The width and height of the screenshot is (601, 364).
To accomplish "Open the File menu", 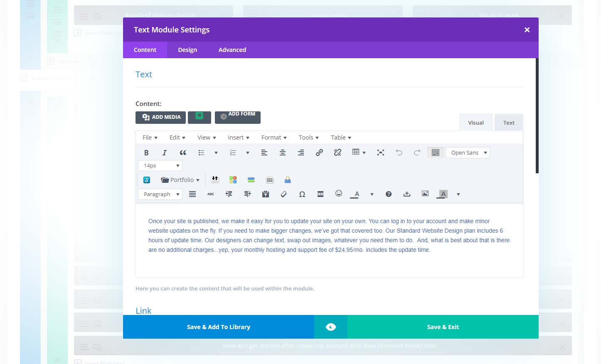I will tap(150, 138).
